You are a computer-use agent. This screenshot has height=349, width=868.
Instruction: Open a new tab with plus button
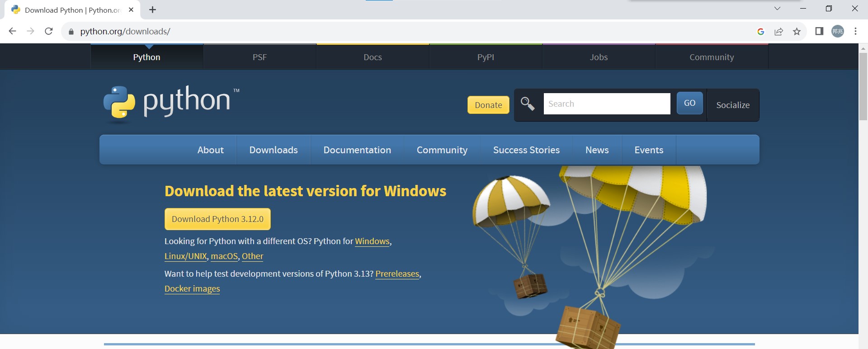click(x=152, y=9)
